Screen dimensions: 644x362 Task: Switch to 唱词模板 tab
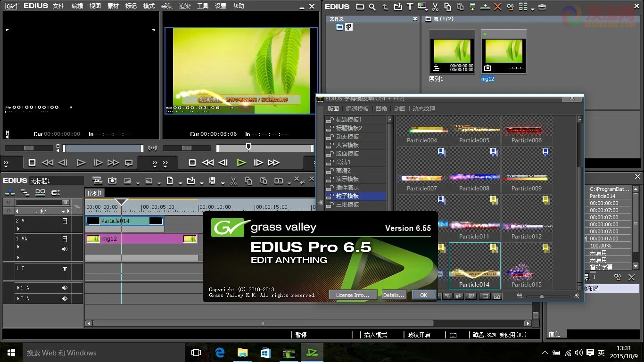357,109
